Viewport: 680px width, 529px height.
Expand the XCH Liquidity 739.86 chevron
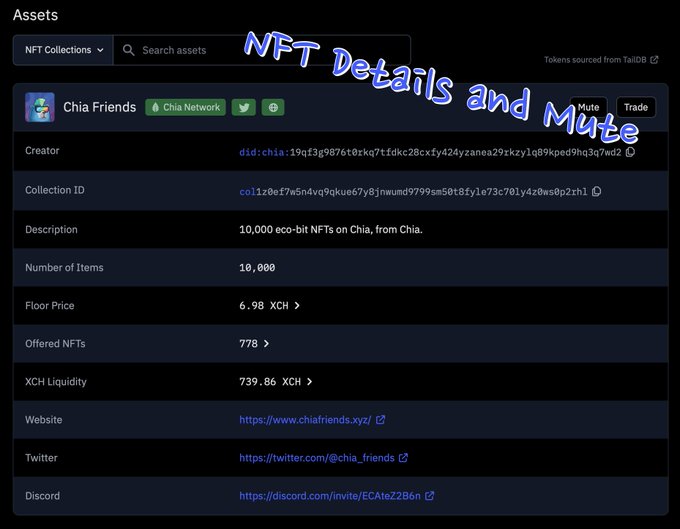[310, 382]
